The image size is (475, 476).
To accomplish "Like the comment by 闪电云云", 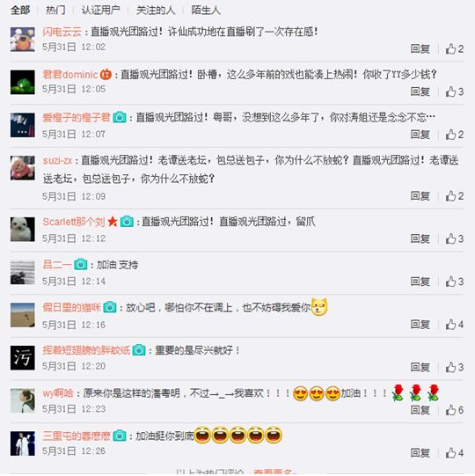I will 455,48.
